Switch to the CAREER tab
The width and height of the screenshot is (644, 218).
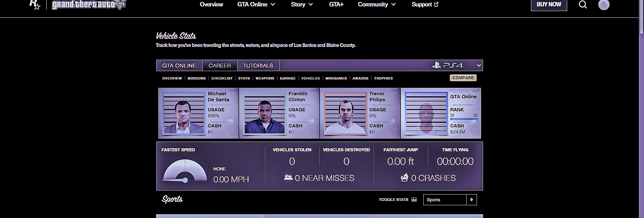pyautogui.click(x=220, y=65)
